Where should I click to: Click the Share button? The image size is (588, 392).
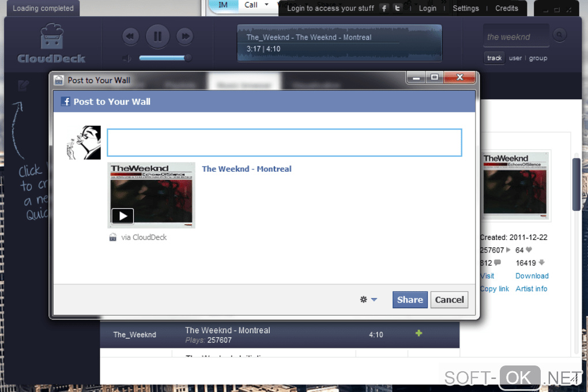410,300
